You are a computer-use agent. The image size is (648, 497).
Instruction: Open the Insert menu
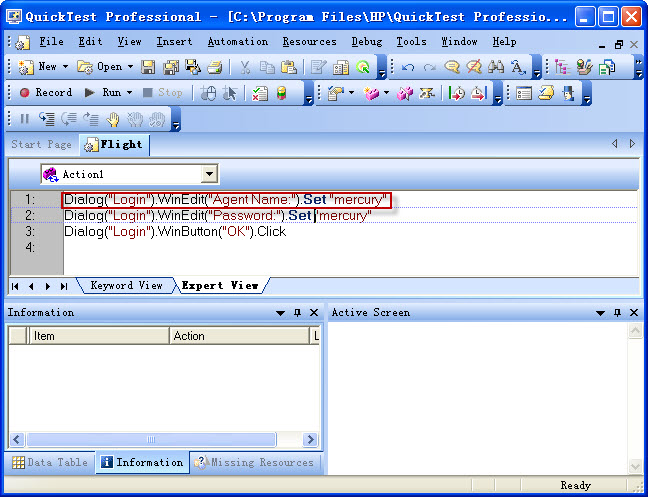point(174,42)
